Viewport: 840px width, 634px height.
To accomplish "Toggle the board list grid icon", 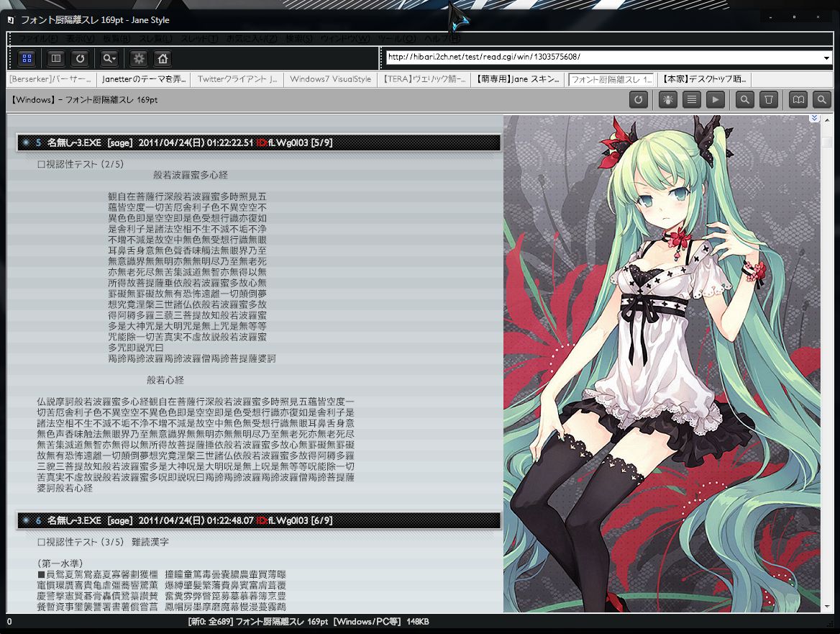I will [27, 58].
